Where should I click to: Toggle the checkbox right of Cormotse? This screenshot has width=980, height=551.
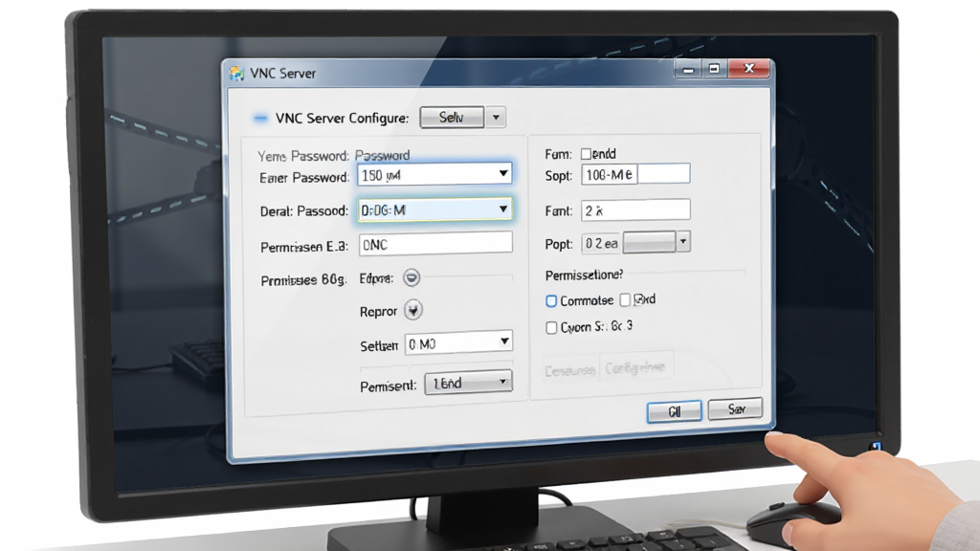click(x=625, y=300)
